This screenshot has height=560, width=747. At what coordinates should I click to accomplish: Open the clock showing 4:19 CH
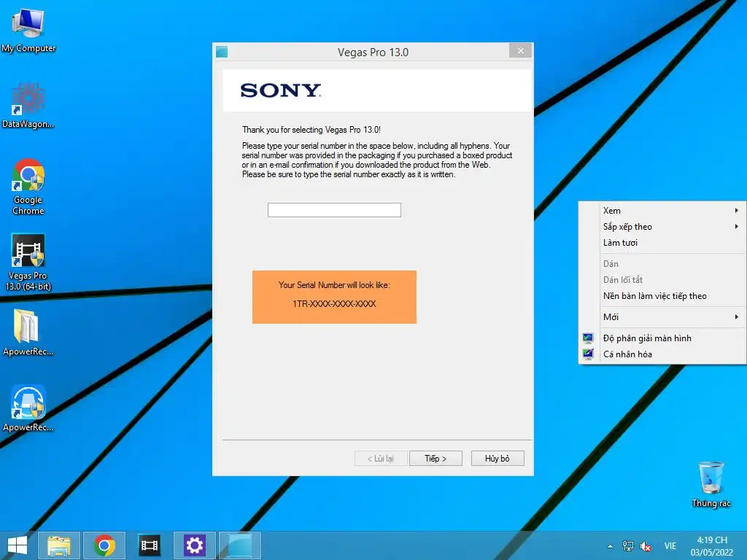click(x=712, y=546)
